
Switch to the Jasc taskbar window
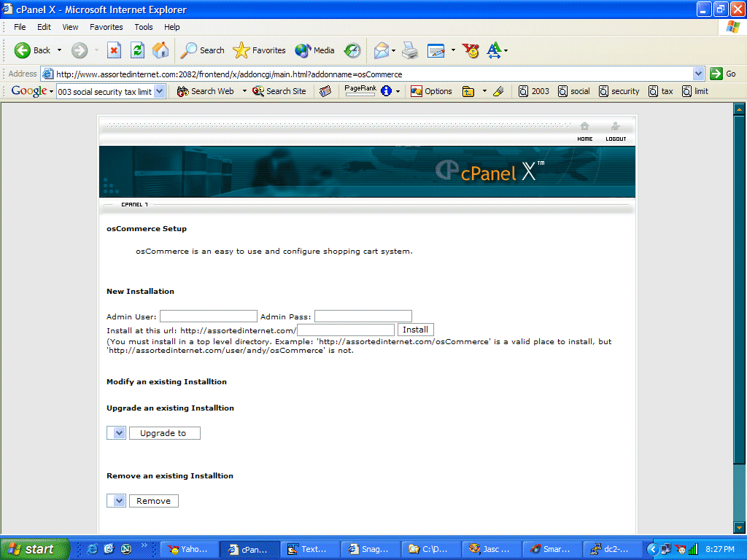coord(492,549)
